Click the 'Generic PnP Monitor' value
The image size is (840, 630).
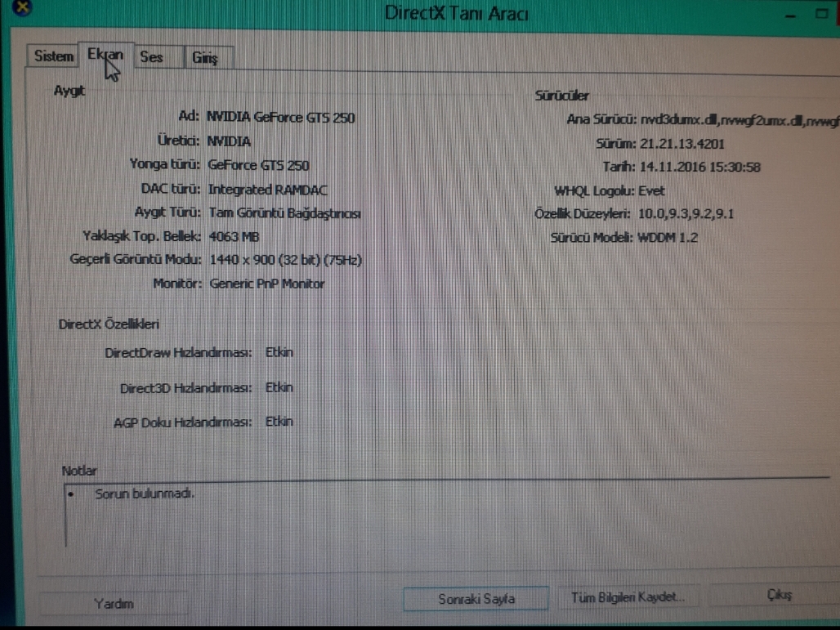tap(266, 284)
